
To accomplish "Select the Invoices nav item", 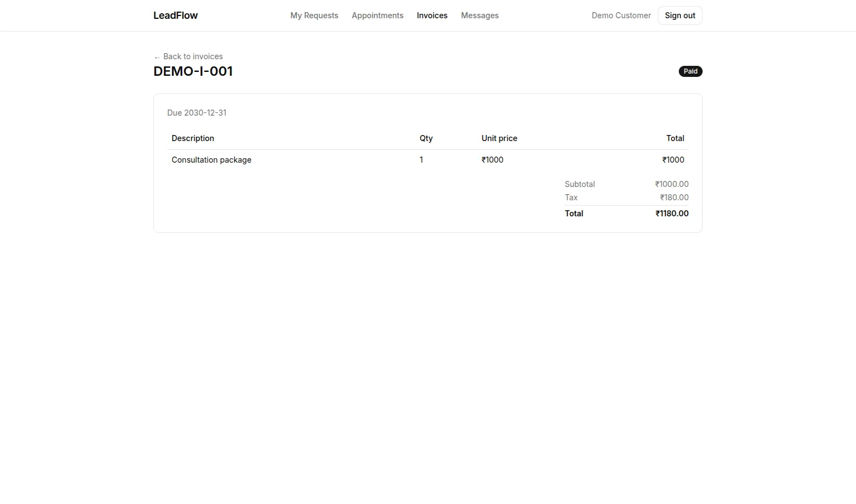I will coord(432,15).
